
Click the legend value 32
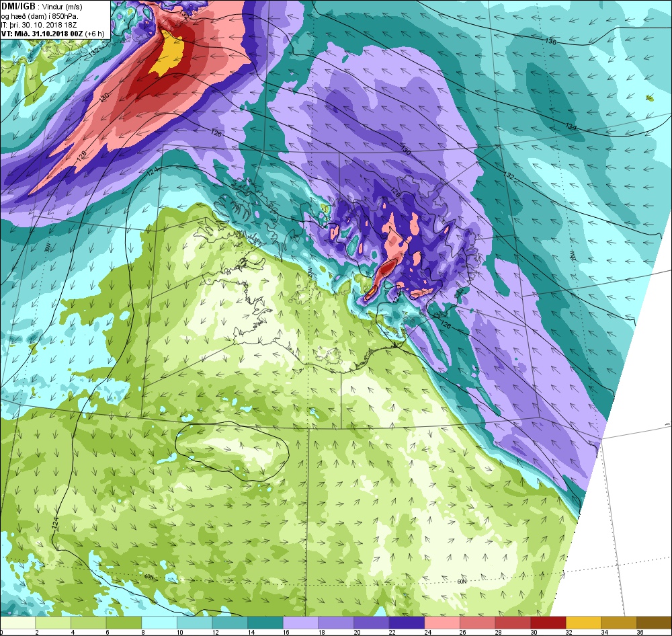tap(569, 633)
